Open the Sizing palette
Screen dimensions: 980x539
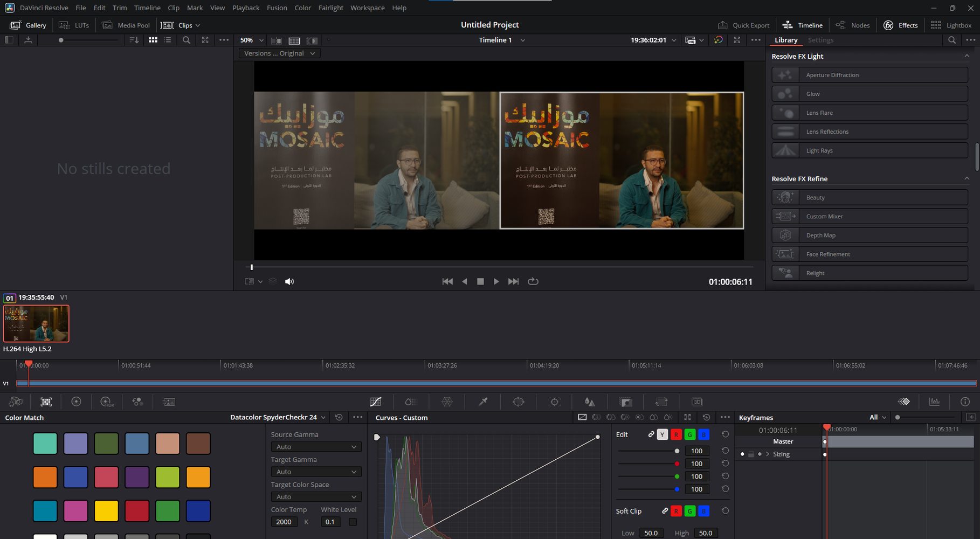click(661, 402)
